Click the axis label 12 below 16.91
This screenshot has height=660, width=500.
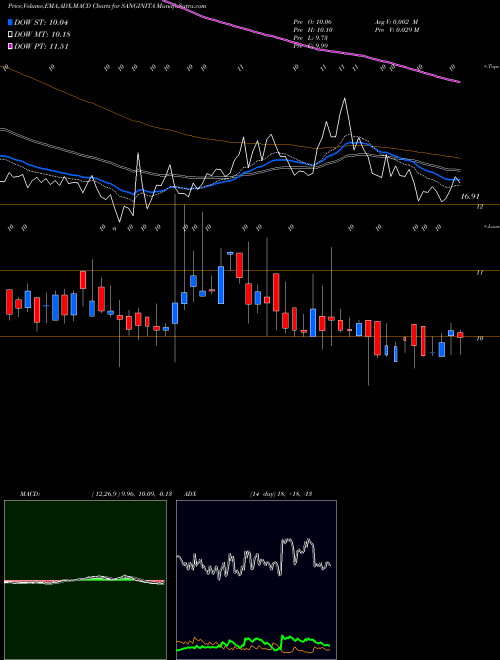pos(479,207)
